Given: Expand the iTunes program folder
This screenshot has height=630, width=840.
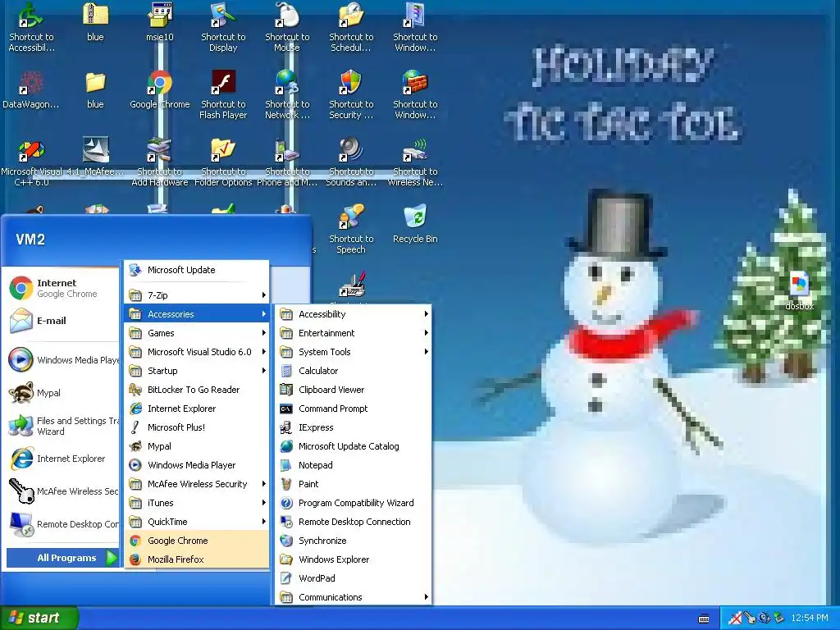Looking at the screenshot, I should 197,503.
